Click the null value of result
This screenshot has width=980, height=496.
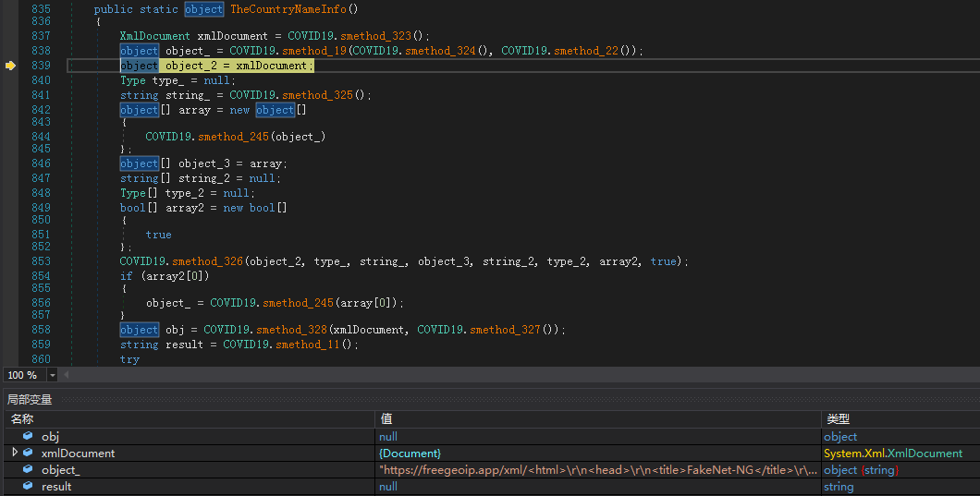tap(388, 486)
